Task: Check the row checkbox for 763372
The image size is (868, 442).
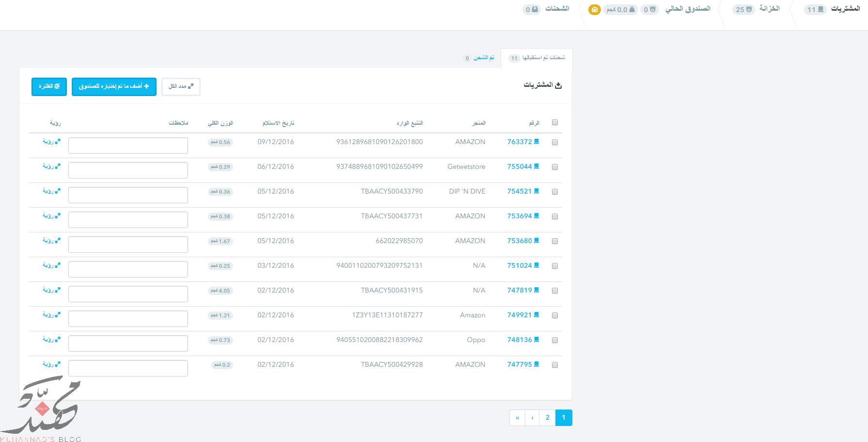Action: [x=555, y=142]
